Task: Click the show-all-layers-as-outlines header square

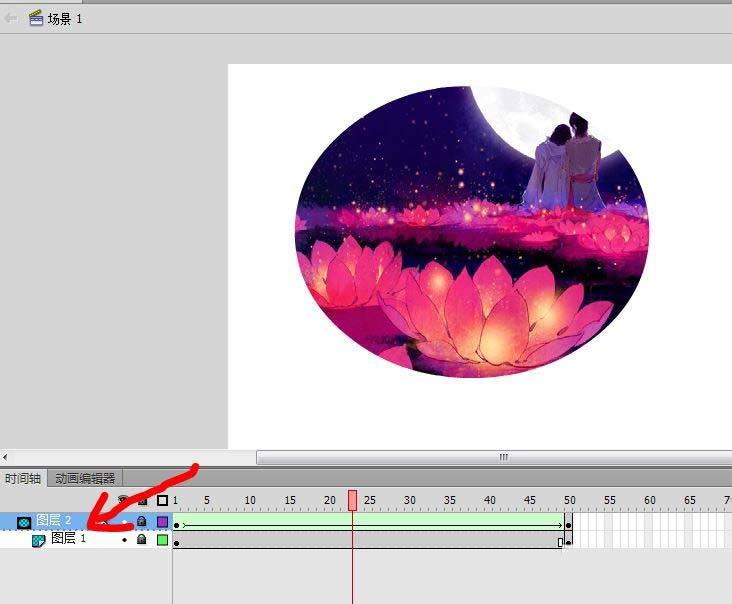Action: pyautogui.click(x=162, y=501)
